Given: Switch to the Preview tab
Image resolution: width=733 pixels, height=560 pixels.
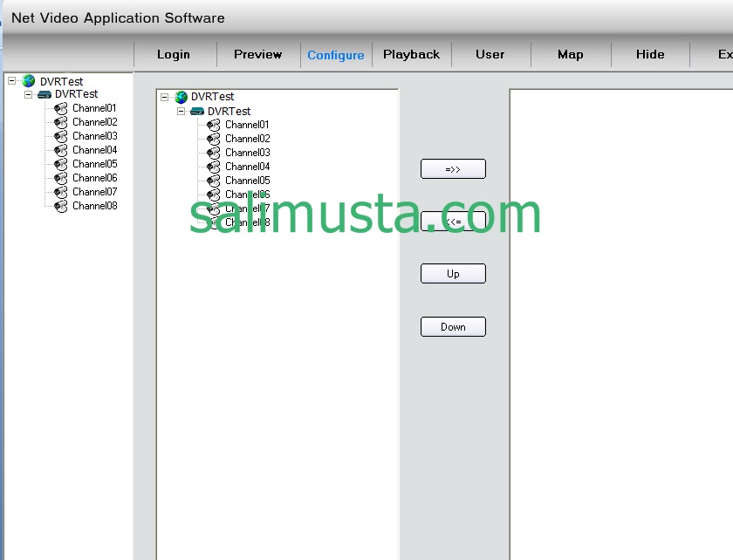Looking at the screenshot, I should [x=257, y=54].
